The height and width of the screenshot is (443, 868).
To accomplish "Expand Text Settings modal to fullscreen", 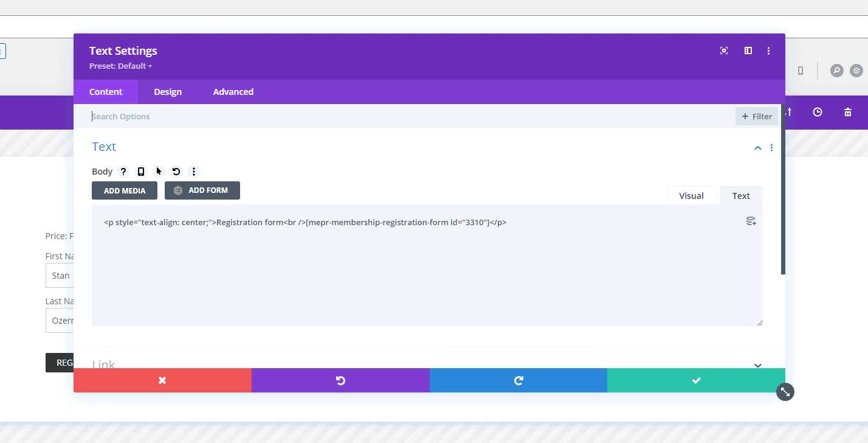I will tap(724, 51).
